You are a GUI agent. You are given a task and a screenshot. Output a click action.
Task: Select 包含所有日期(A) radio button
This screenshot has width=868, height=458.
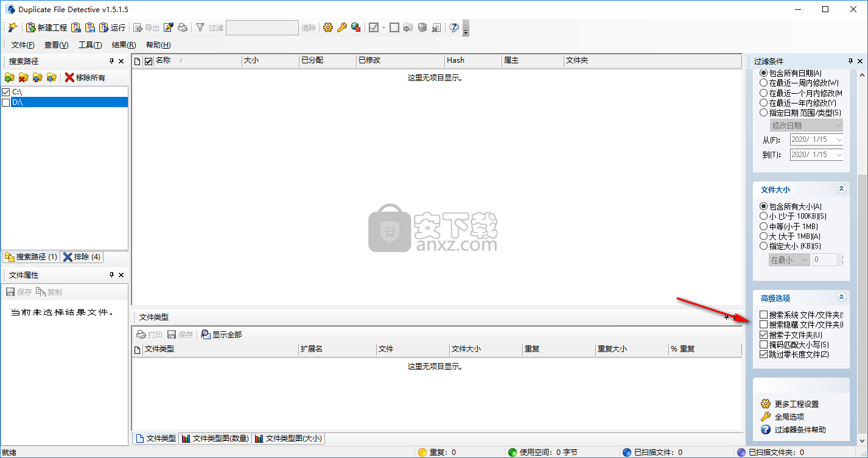point(763,73)
